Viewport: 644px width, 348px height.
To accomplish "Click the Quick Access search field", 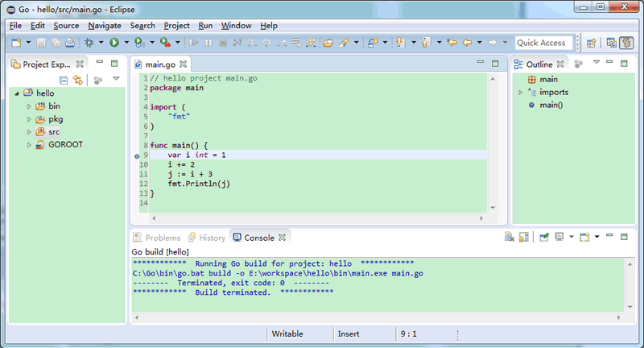I will point(543,43).
